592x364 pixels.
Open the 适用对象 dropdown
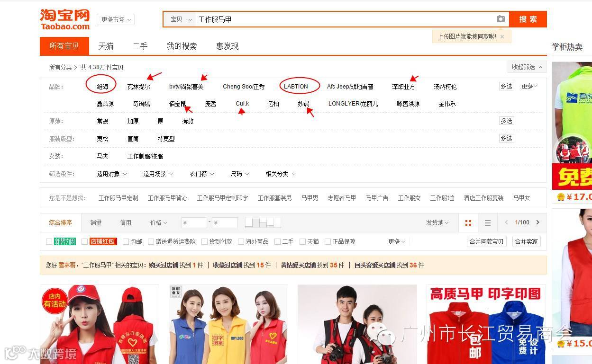pyautogui.click(x=112, y=174)
